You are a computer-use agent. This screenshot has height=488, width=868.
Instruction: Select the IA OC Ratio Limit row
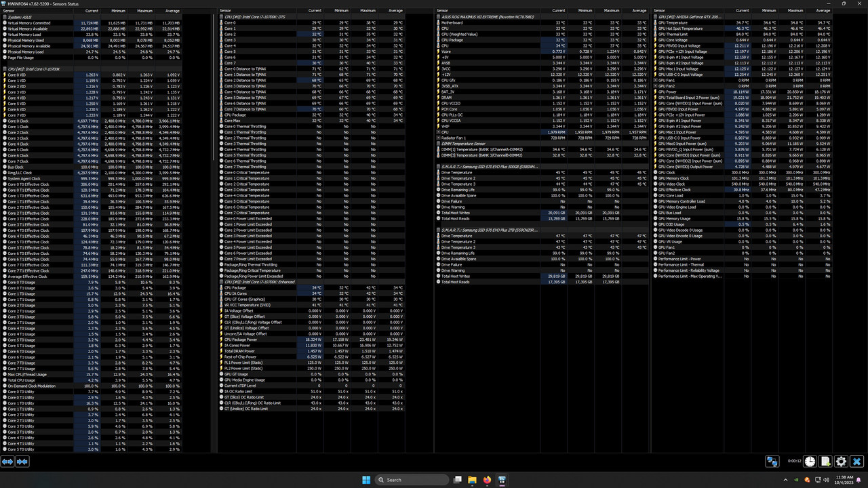click(x=311, y=391)
